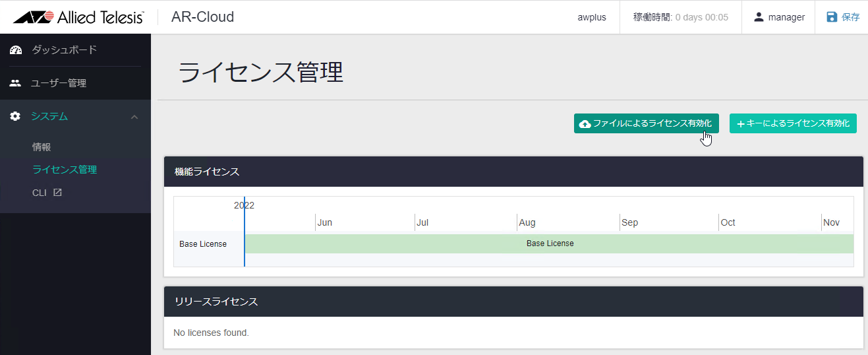Screen dimensions: 868x355
Task: Select ライセンス管理 in the sidebar
Action: (65, 170)
